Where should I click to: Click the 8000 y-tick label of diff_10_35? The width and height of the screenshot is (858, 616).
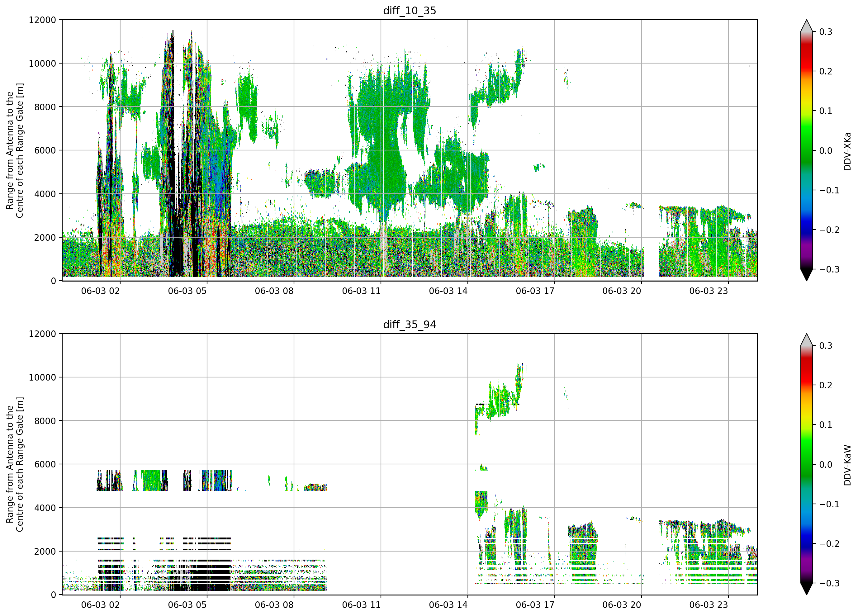coord(45,107)
